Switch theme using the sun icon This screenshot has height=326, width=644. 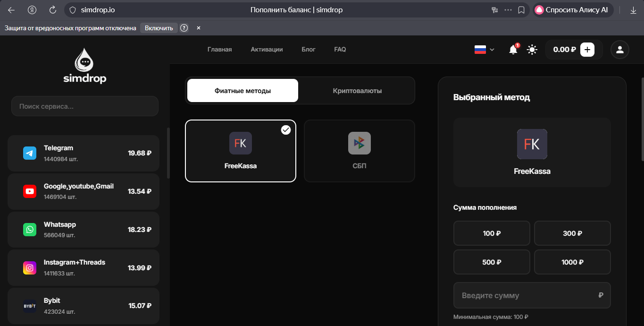[532, 50]
